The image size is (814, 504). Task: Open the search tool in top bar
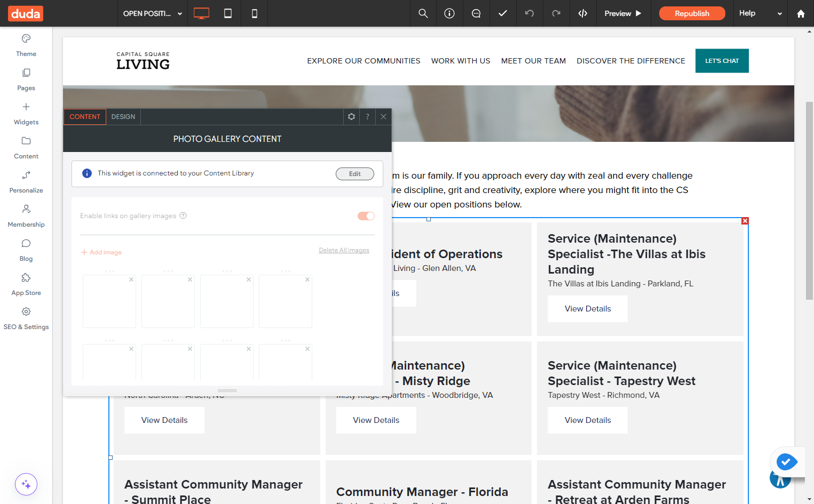(x=423, y=13)
